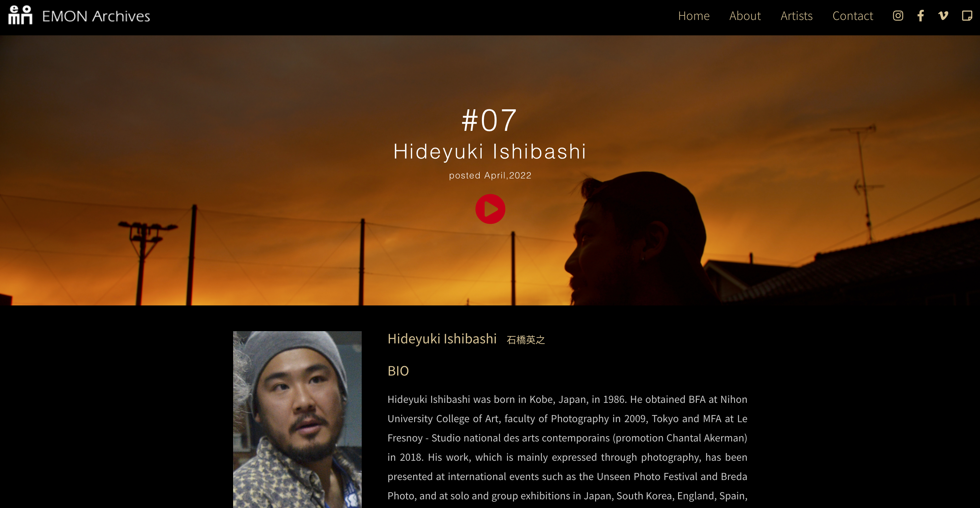
Task: Click the hero title Hideyuki Ishibashi
Action: point(490,151)
